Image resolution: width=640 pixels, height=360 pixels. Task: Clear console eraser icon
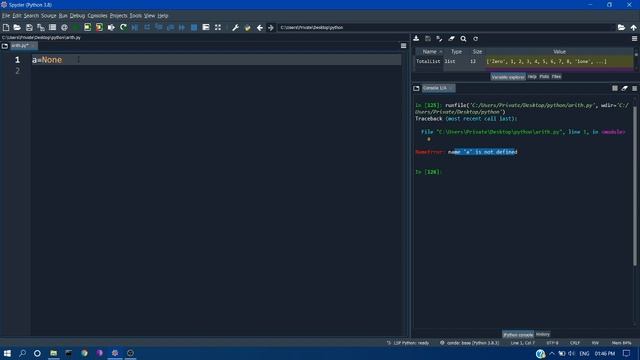pyautogui.click(x=624, y=88)
